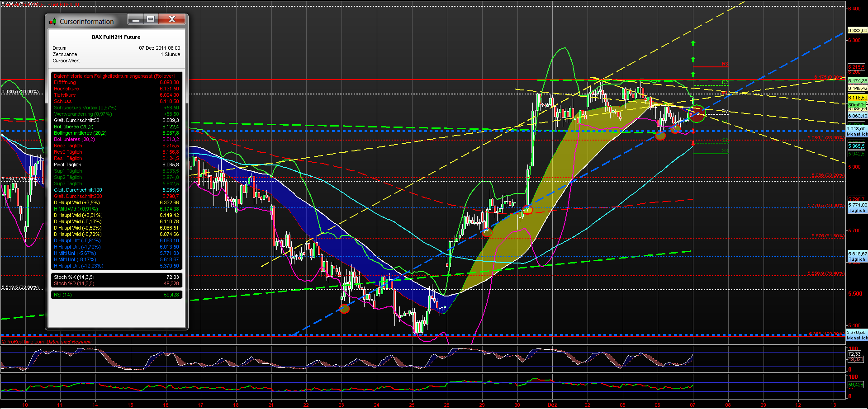Click the Täglich tag beside 5.771,83

[856, 211]
